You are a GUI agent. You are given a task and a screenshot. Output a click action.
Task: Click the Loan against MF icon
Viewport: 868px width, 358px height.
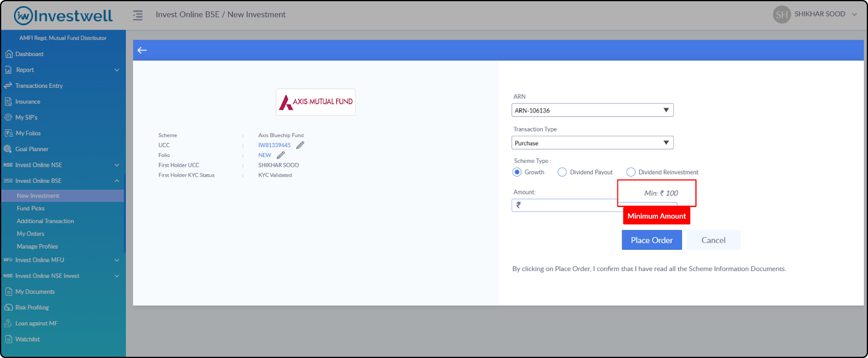point(8,323)
